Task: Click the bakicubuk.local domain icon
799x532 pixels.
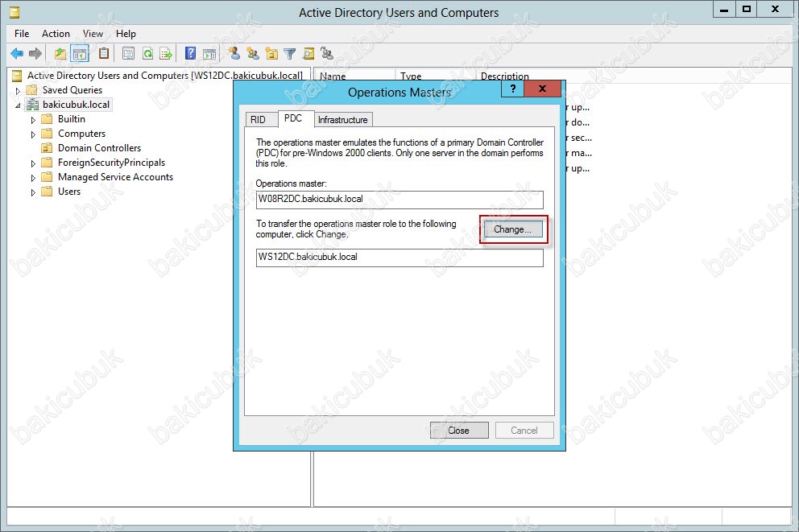Action: 32,105
